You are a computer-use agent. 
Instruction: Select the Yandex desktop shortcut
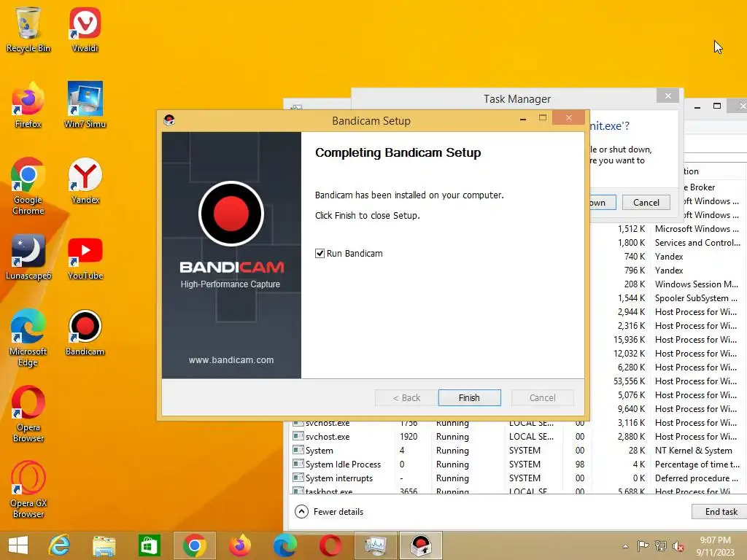click(85, 181)
